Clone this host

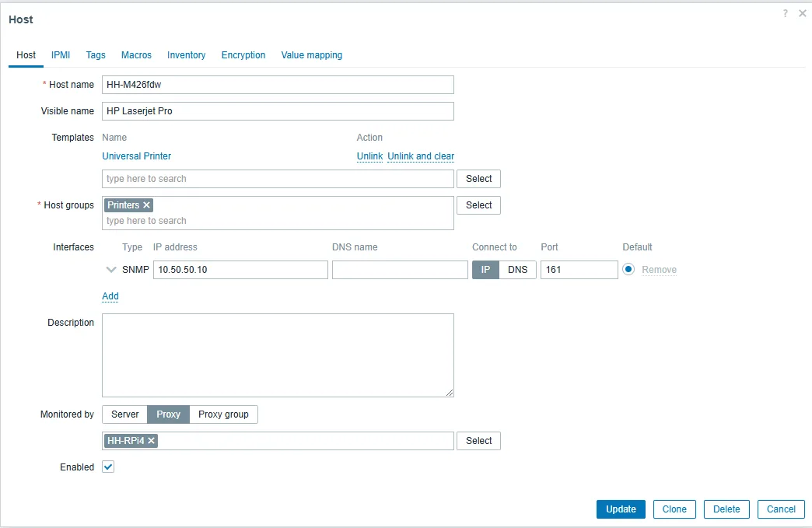(674, 509)
